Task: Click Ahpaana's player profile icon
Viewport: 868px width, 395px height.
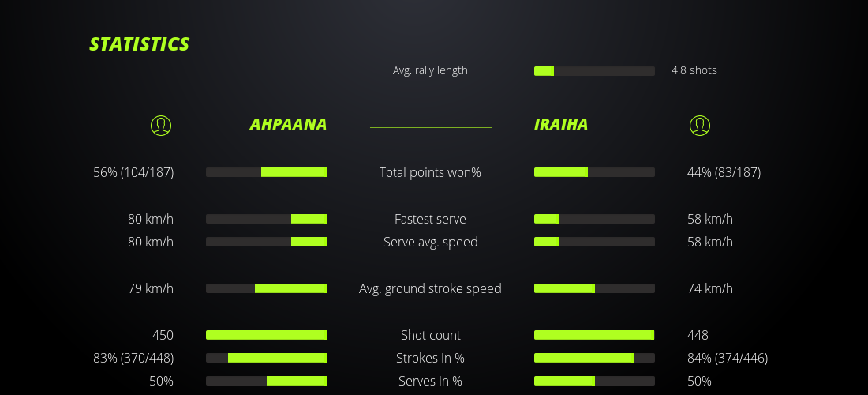Action: [161, 125]
